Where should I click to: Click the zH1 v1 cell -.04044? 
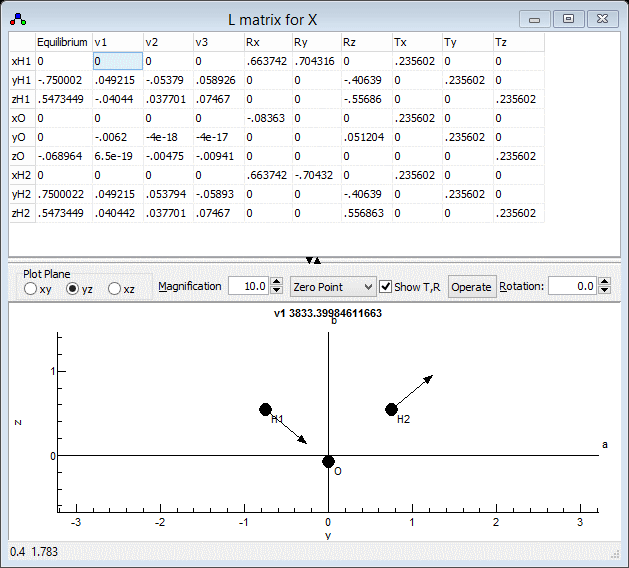pyautogui.click(x=118, y=99)
